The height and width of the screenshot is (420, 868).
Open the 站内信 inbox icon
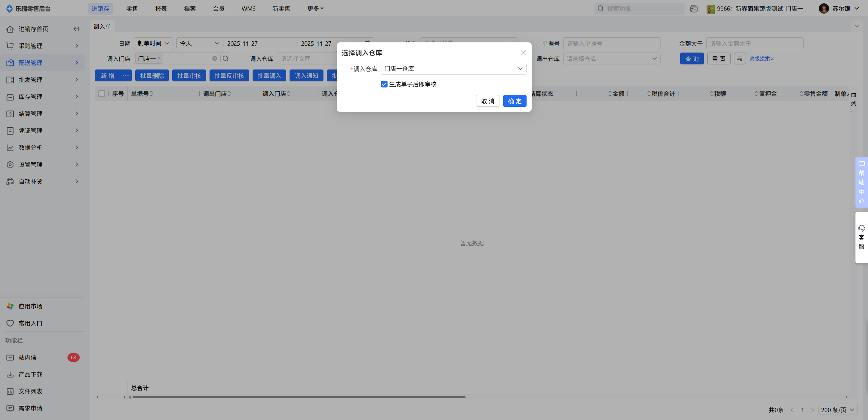(x=10, y=357)
